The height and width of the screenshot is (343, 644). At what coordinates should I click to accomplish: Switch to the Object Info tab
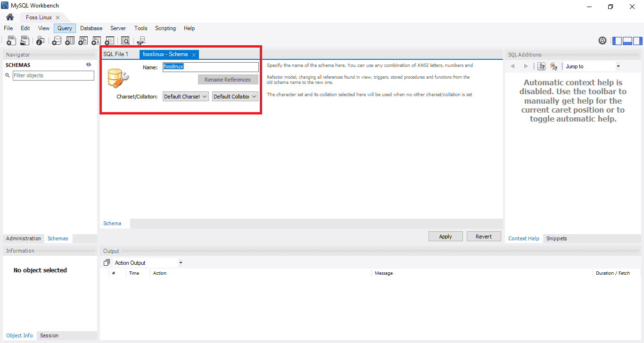(20, 335)
